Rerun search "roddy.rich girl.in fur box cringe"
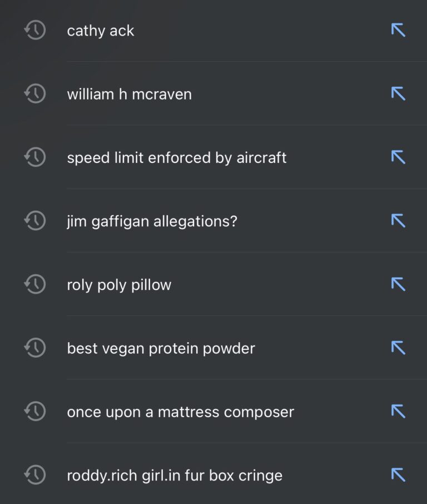The image size is (427, 504). [x=175, y=476]
